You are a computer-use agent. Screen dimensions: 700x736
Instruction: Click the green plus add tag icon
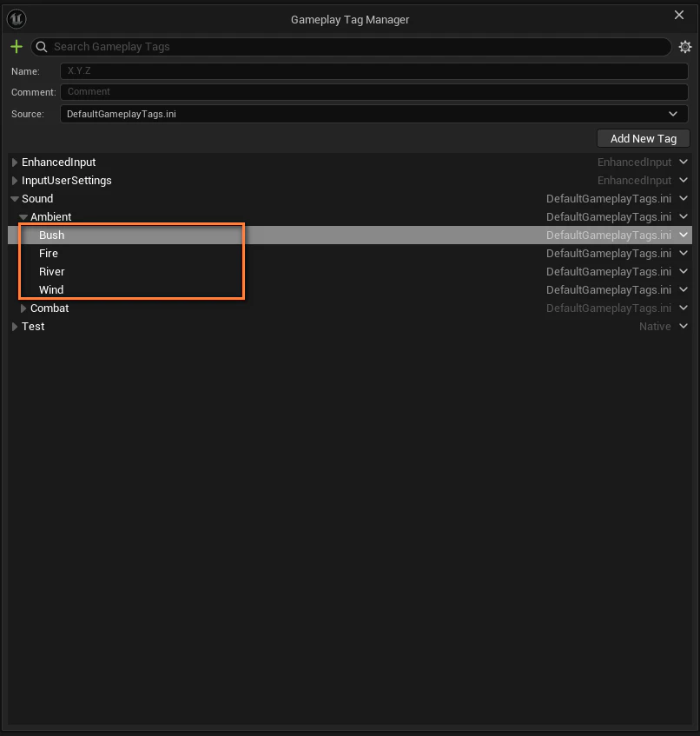(x=17, y=46)
